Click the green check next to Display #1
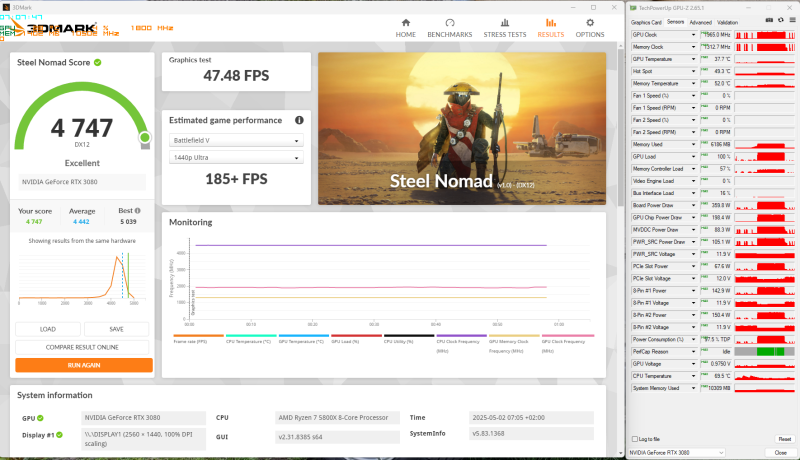Image resolution: width=800 pixels, height=460 pixels. [59, 435]
